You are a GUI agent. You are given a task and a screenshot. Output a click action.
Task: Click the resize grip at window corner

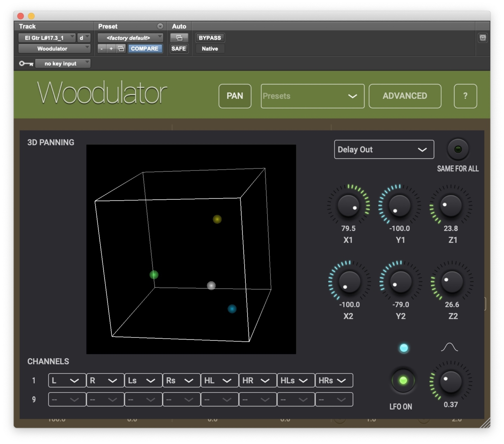click(x=485, y=423)
